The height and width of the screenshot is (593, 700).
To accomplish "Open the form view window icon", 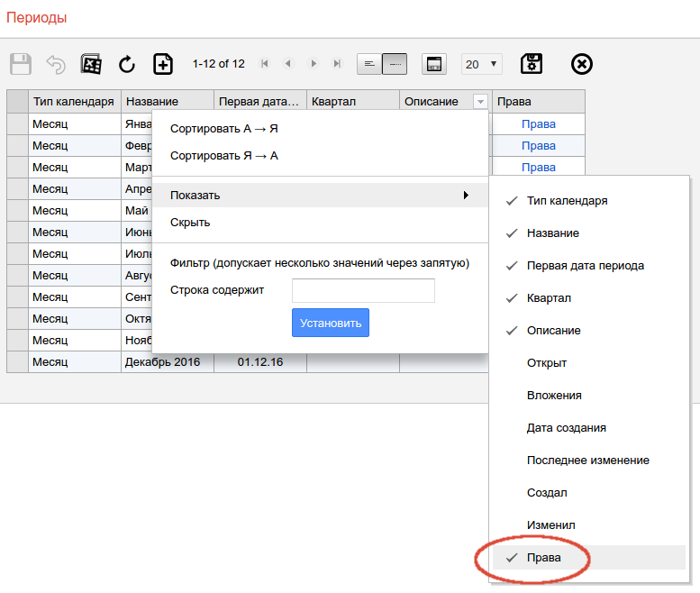I will coord(434,64).
